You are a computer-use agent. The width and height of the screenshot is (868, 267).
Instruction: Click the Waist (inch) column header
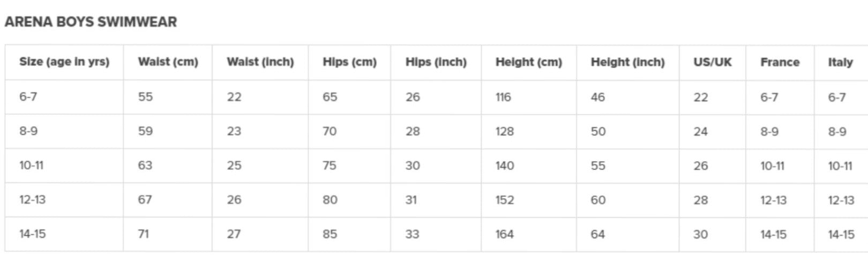coord(260,62)
